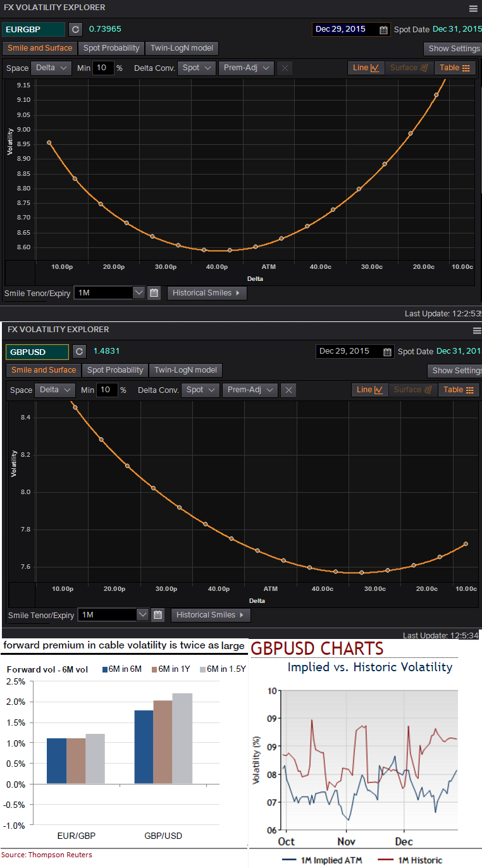
Task: Open Spot delta convention dropdown, EURGBP panel
Action: coord(197,68)
